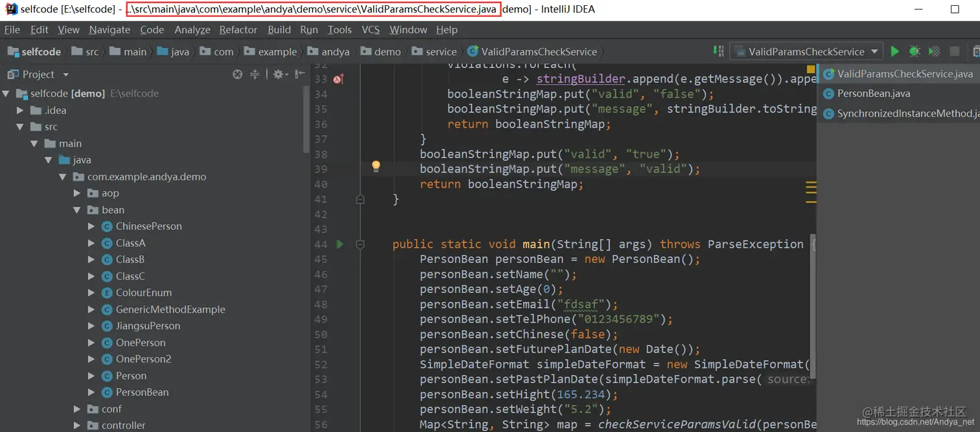Click the gray stop button in toolbar
The width and height of the screenshot is (980, 432).
pyautogui.click(x=955, y=51)
